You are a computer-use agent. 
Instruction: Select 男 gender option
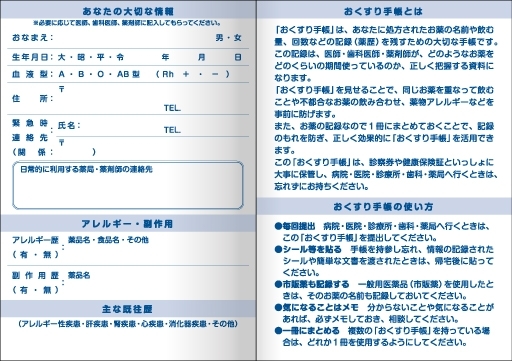coord(219,38)
